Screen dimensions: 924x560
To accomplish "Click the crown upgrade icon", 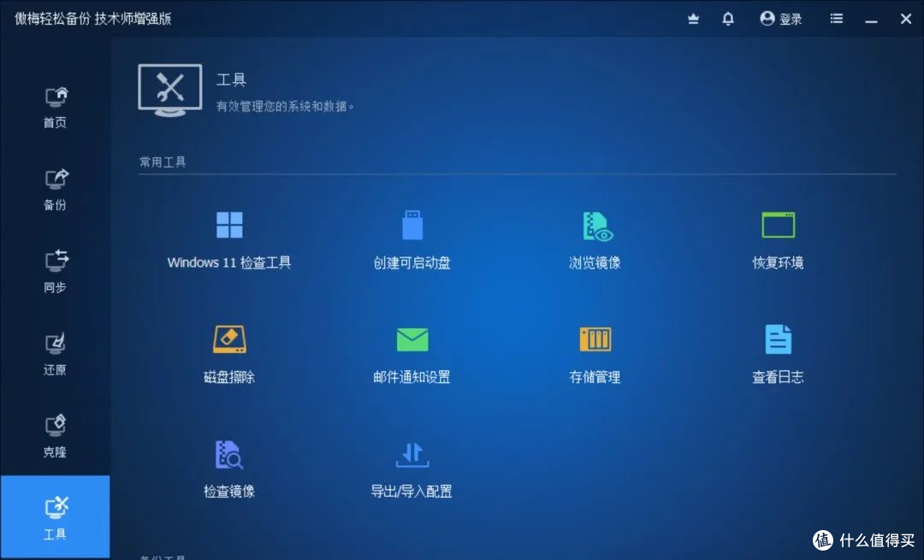I will pyautogui.click(x=694, y=19).
